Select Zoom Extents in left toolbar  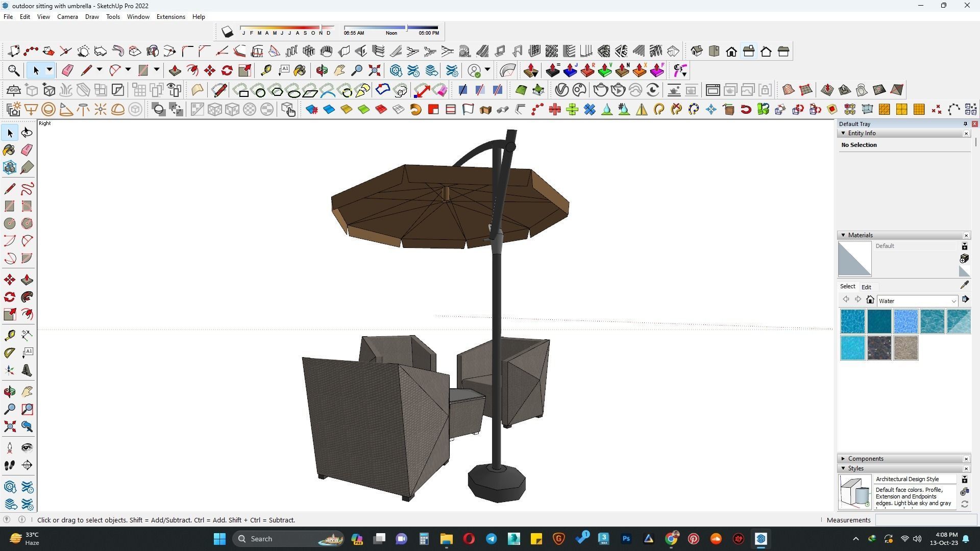click(x=10, y=427)
